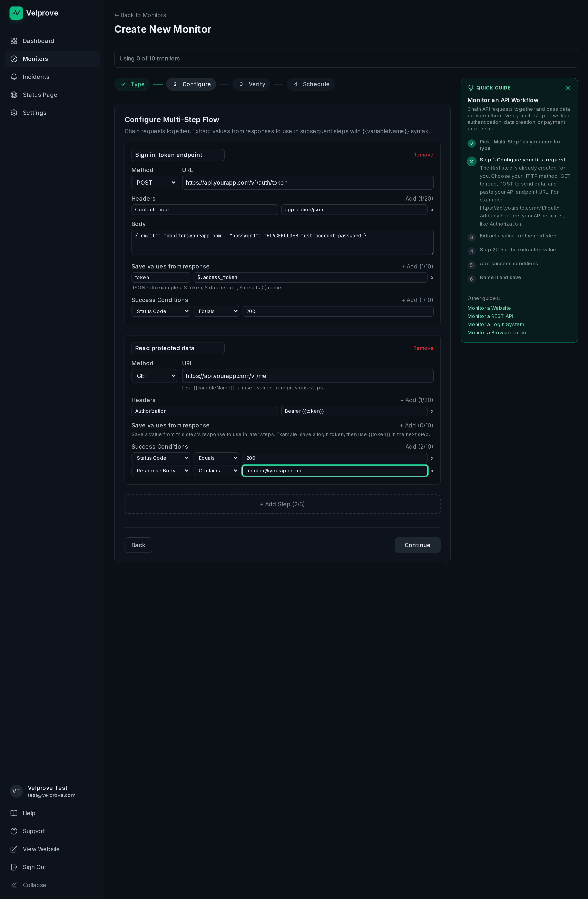
Task: Select the Configure step
Action: 191,84
